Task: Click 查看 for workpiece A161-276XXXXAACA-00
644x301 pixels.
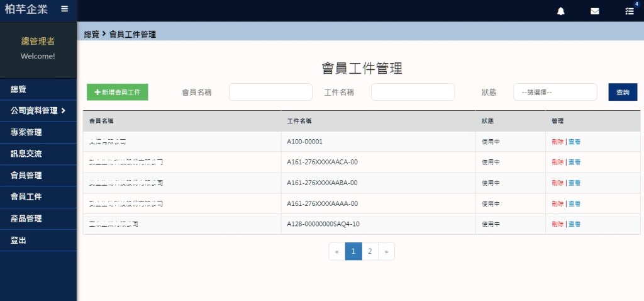Action: (574, 162)
